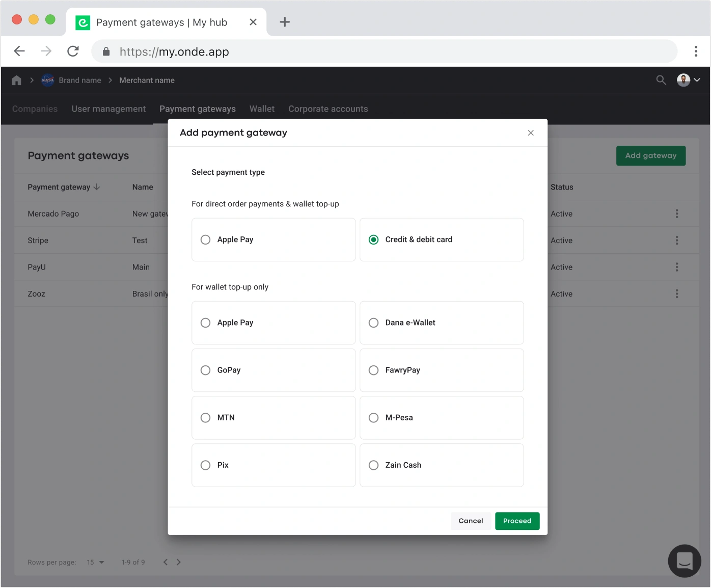Click the search magnifier icon
Screen dimensions: 711x588
pos(661,80)
